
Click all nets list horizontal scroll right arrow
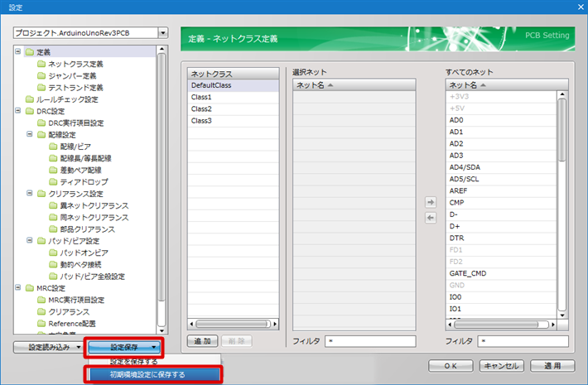pyautogui.click(x=553, y=325)
